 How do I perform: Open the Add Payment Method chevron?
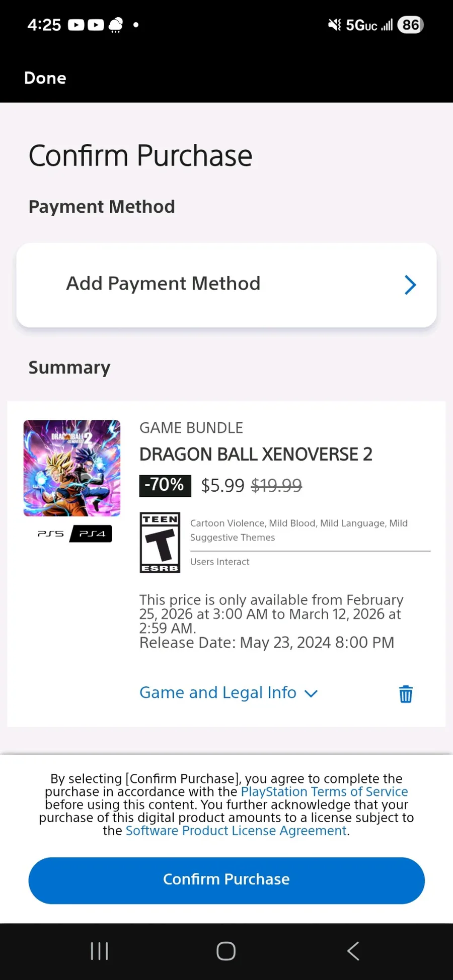tap(410, 285)
